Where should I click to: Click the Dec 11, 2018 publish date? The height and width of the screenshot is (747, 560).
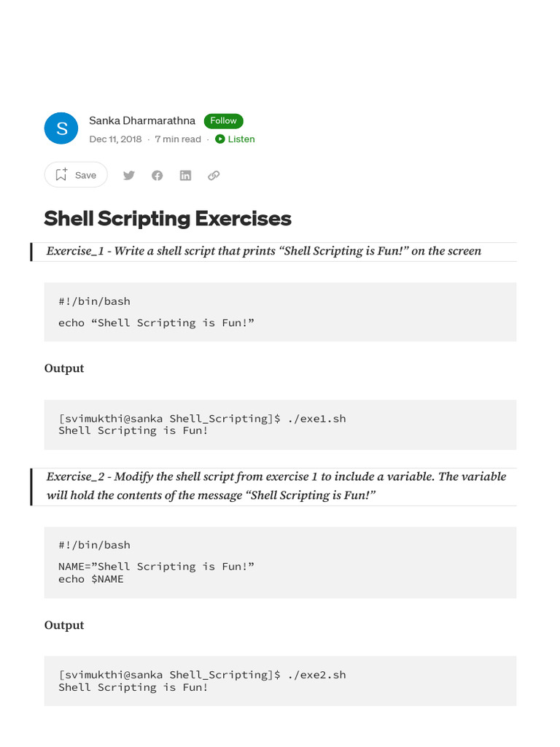(x=115, y=139)
